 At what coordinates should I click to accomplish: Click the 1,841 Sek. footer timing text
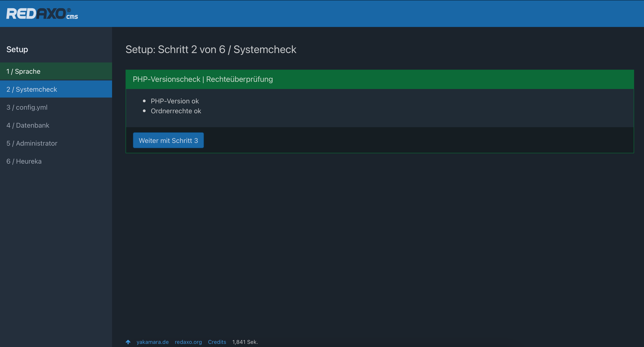(x=245, y=342)
